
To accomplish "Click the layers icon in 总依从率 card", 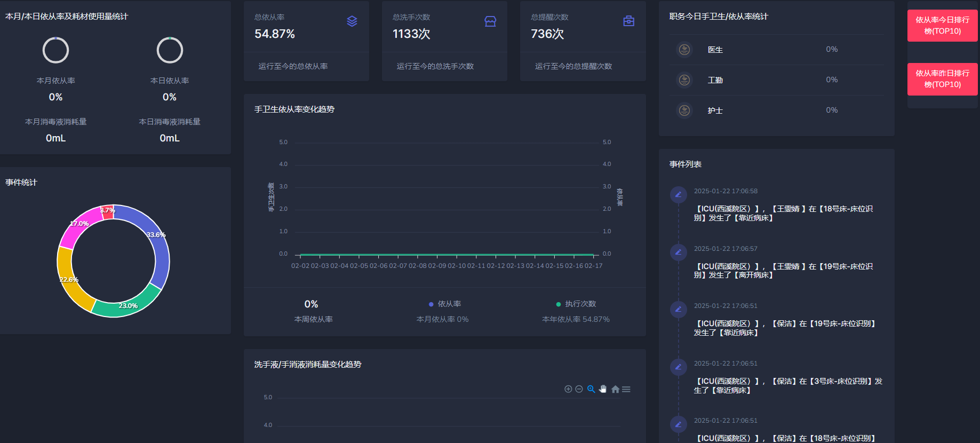I will 352,21.
